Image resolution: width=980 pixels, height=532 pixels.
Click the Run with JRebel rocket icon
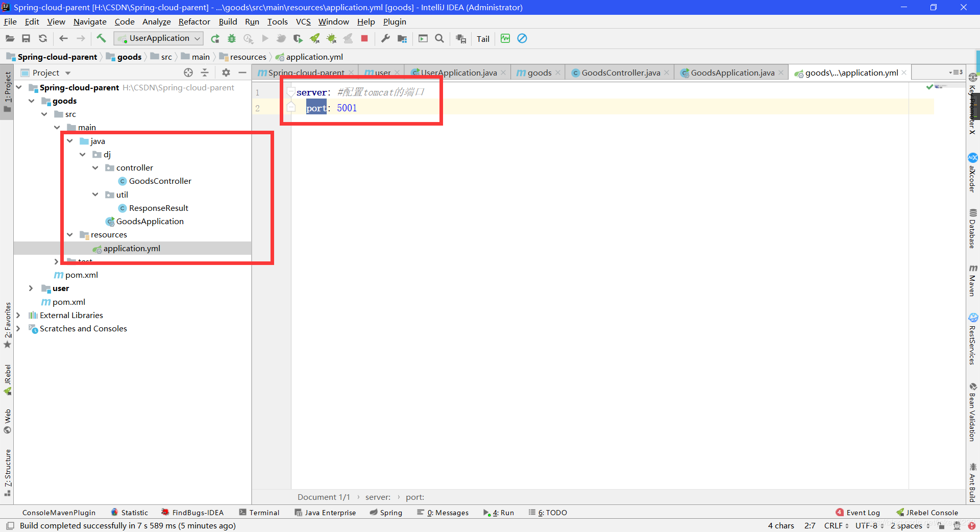pyautogui.click(x=315, y=38)
